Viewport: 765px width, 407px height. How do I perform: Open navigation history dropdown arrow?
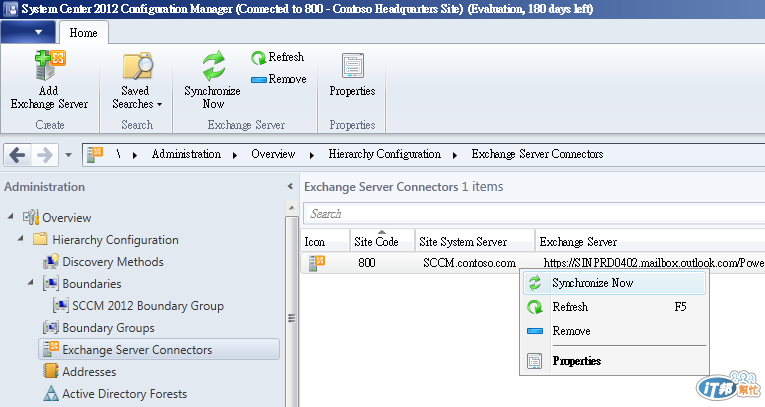coord(68,155)
